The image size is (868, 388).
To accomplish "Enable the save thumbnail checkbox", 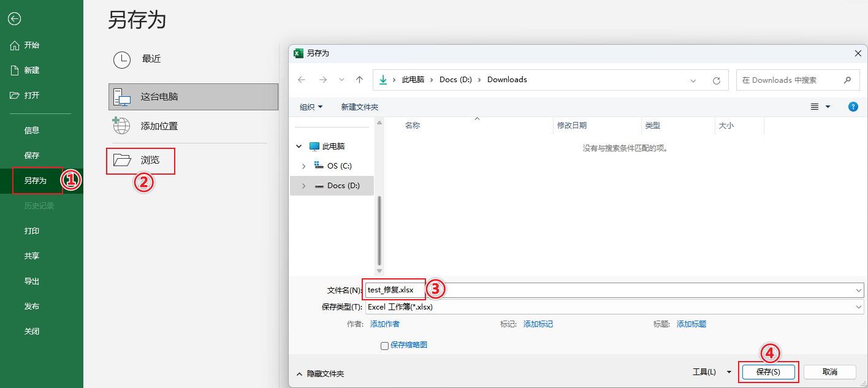I will (384, 346).
